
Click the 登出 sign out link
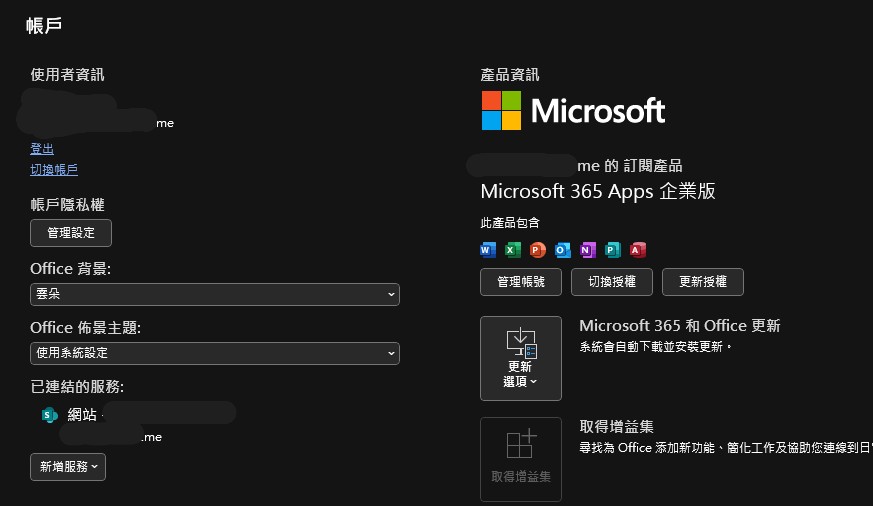click(x=42, y=149)
